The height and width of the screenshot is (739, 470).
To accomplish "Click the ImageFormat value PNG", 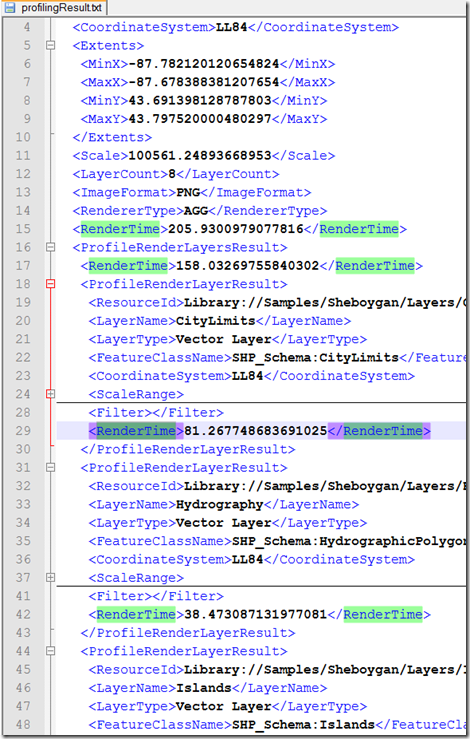I will point(188,193).
